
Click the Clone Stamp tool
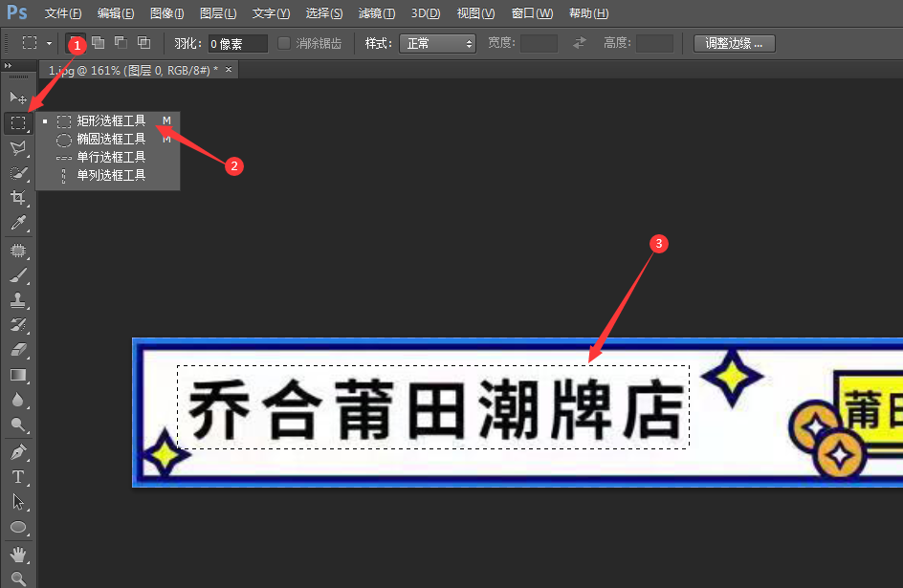point(17,300)
